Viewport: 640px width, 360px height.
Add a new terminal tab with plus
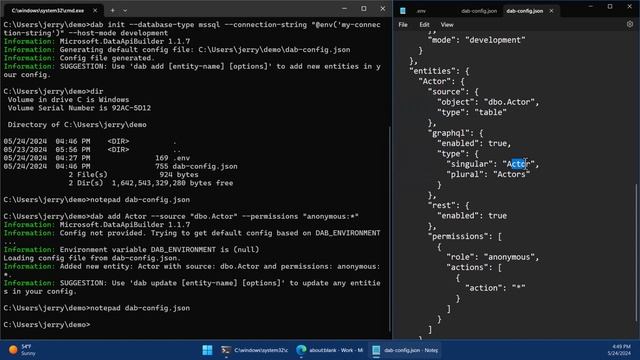113,10
